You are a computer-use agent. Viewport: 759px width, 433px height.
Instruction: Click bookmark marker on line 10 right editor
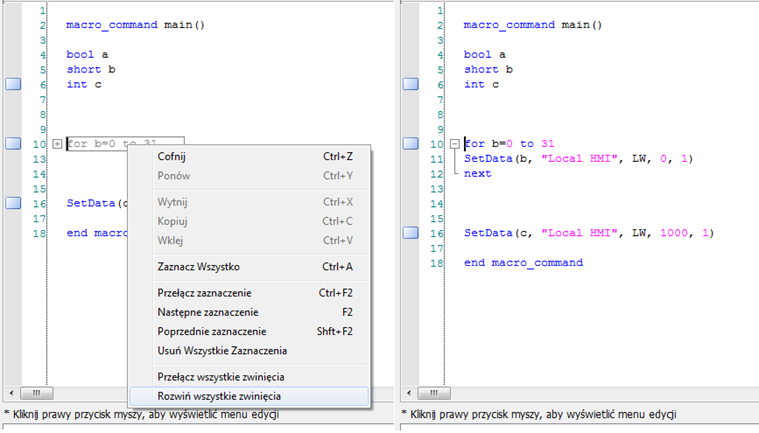(x=410, y=144)
